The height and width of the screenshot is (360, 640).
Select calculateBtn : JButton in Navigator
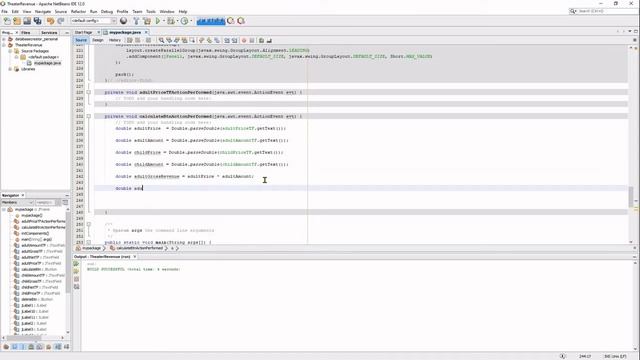[39, 269]
